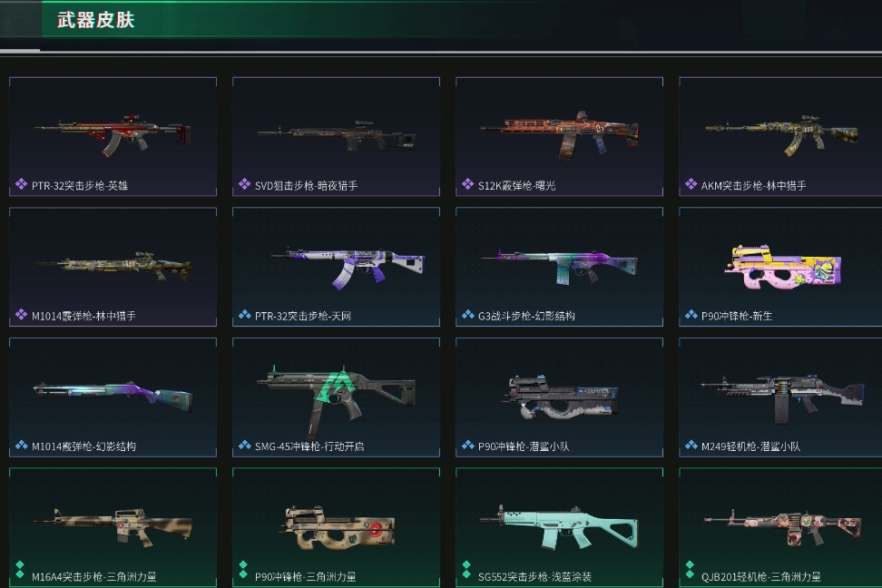Select the light blue SG552突击步枪-浅蓝涂装 skin
The width and height of the screenshot is (882, 588).
(x=559, y=528)
